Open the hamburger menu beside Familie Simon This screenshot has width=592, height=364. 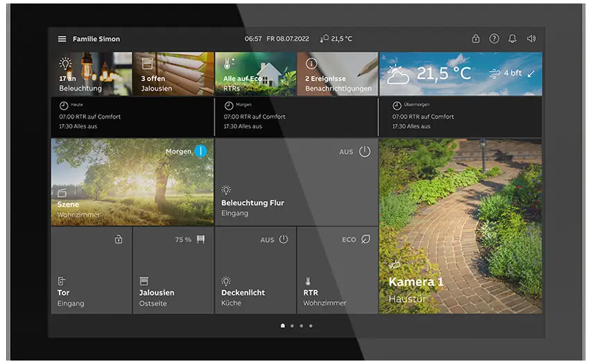tap(62, 39)
